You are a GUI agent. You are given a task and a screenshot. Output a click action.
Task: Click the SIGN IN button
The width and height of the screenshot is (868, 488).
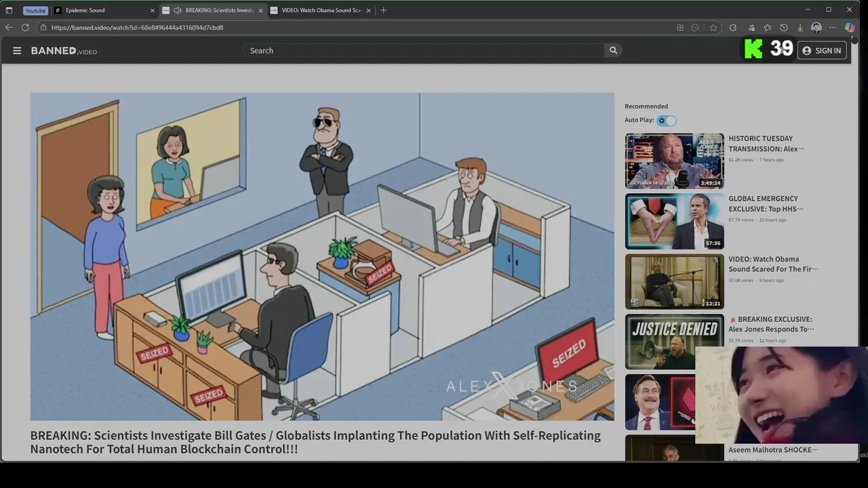click(x=822, y=51)
